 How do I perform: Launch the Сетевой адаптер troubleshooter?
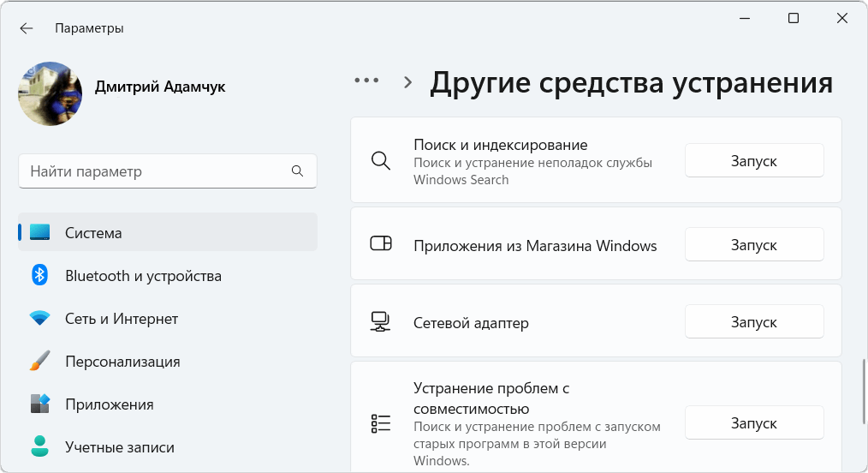click(x=753, y=322)
